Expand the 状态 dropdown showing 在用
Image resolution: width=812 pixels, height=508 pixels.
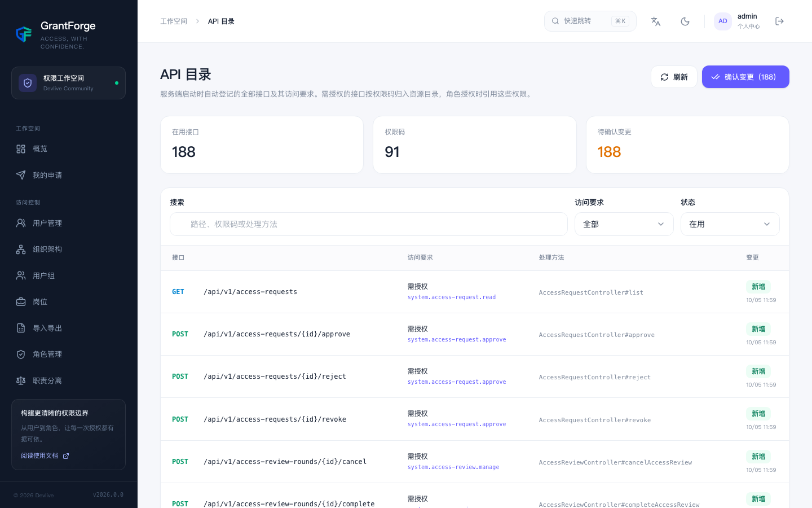(x=730, y=224)
